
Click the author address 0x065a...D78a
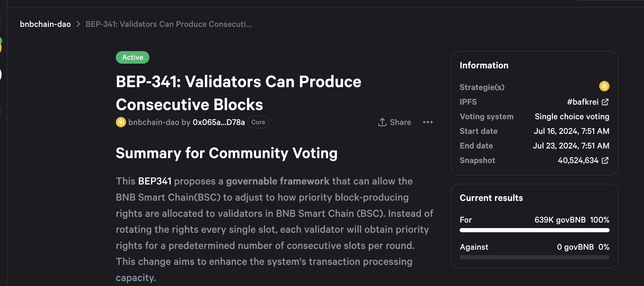pyautogui.click(x=219, y=122)
